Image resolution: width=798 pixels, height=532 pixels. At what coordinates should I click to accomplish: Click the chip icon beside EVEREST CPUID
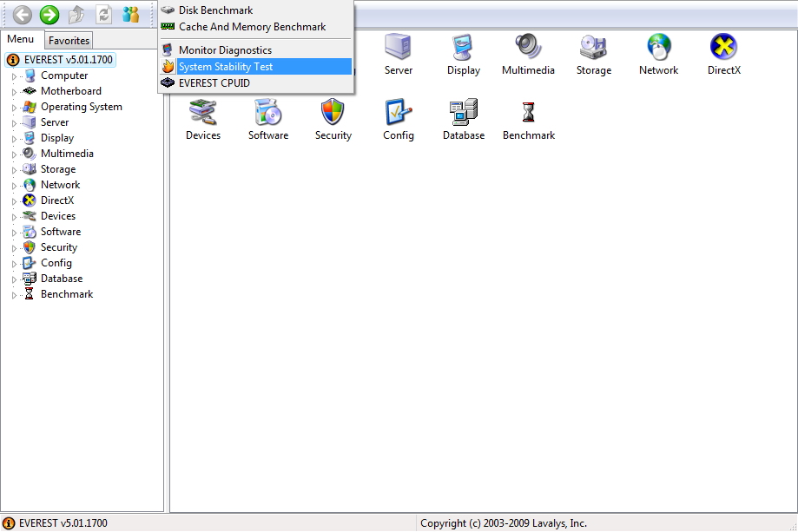point(168,82)
